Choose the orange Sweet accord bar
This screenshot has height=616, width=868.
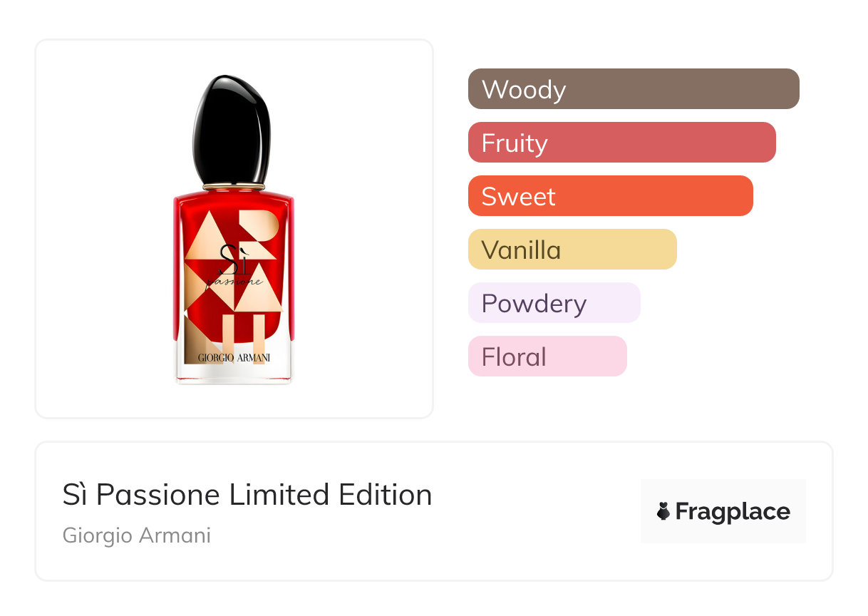610,196
